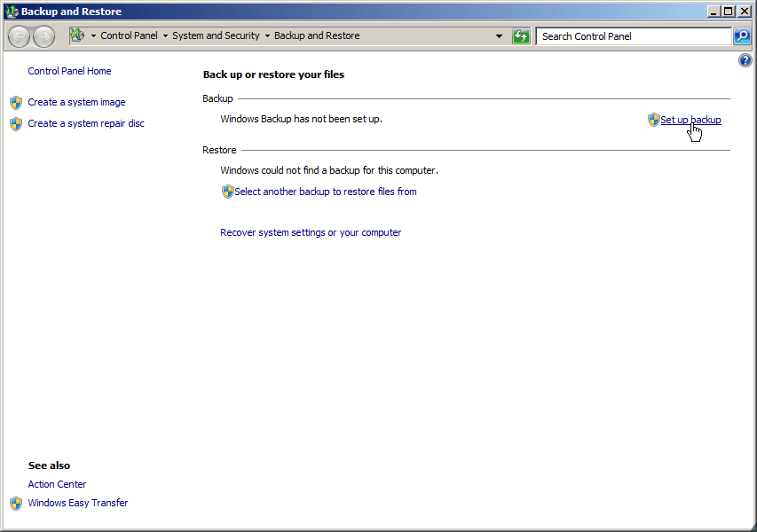
Task: Click the Forward navigation arrow button
Action: (44, 36)
